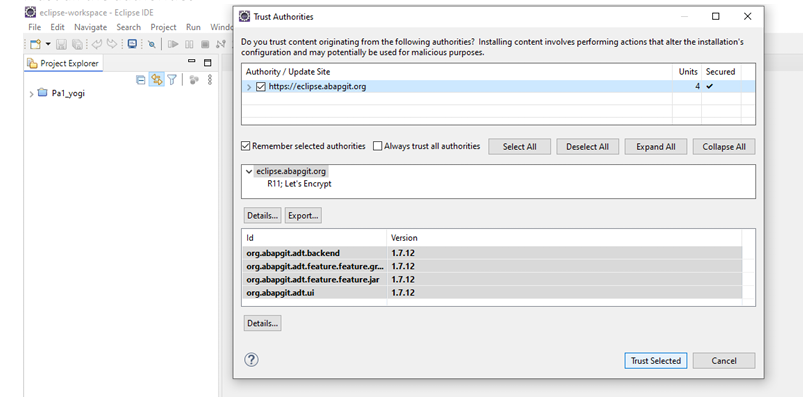
Task: Click the Authority / Update Site column header
Action: pyautogui.click(x=457, y=72)
